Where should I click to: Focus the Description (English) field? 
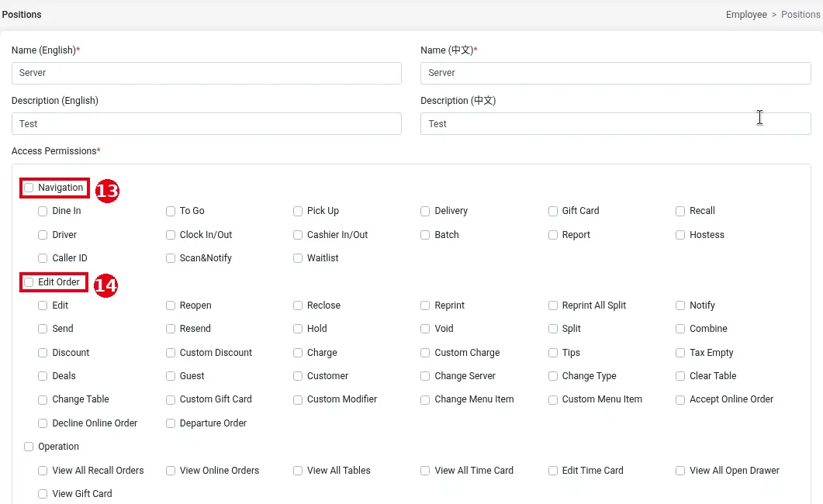(x=206, y=124)
